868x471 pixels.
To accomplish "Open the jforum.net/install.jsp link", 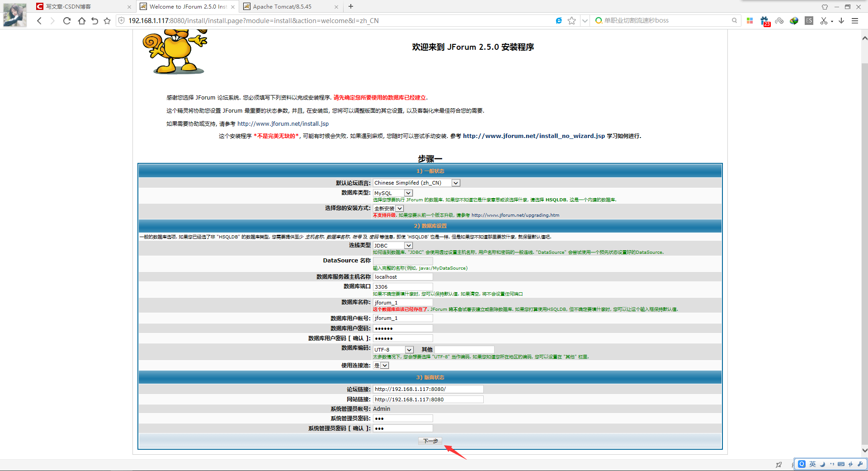I will coord(283,124).
